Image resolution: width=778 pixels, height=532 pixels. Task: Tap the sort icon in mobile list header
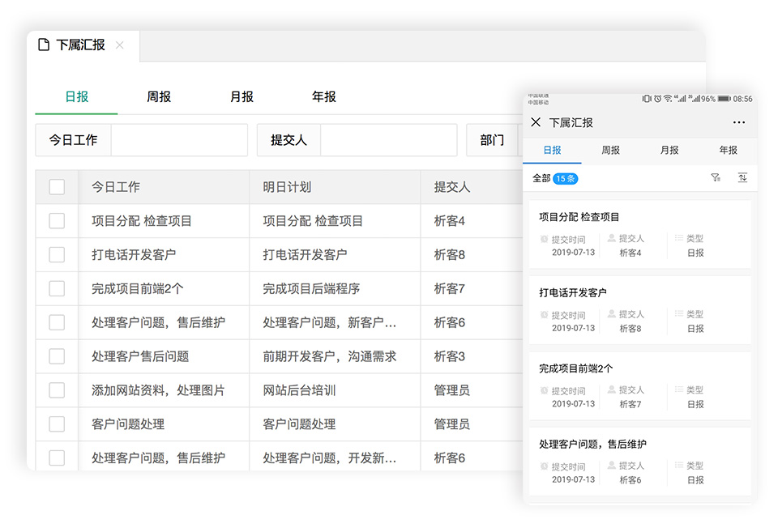pos(742,178)
